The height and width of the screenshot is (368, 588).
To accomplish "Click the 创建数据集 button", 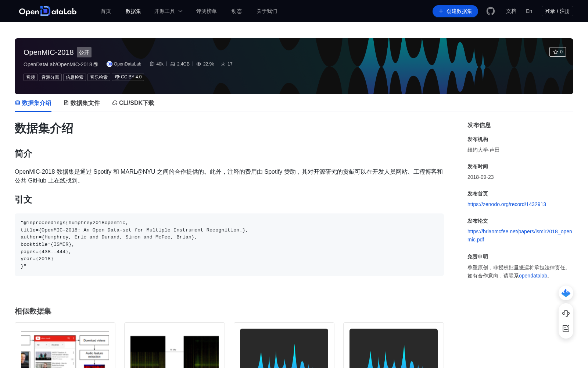I will pyautogui.click(x=455, y=11).
